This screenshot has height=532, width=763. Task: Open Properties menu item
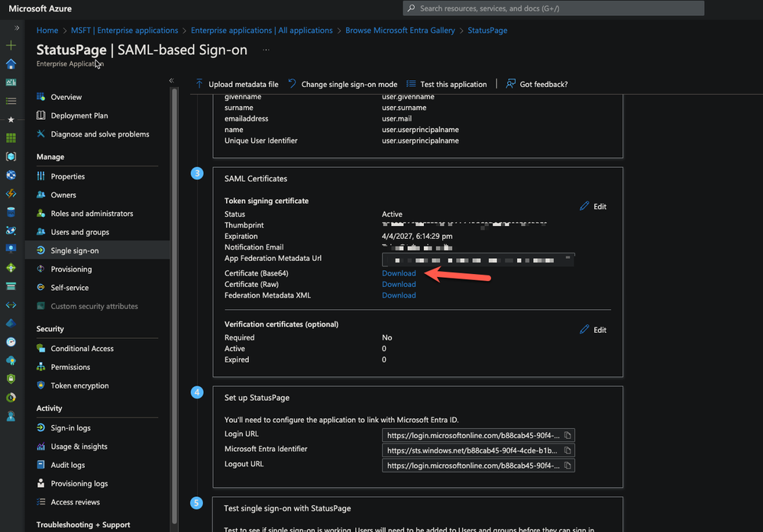(68, 176)
